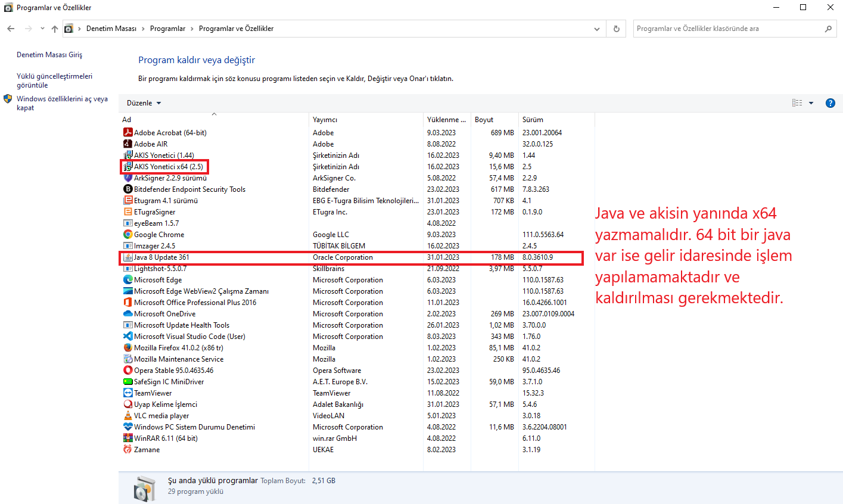Viewport: 843px width, 504px height.
Task: Click the Microsoft OneDrive cloud icon
Action: click(127, 313)
